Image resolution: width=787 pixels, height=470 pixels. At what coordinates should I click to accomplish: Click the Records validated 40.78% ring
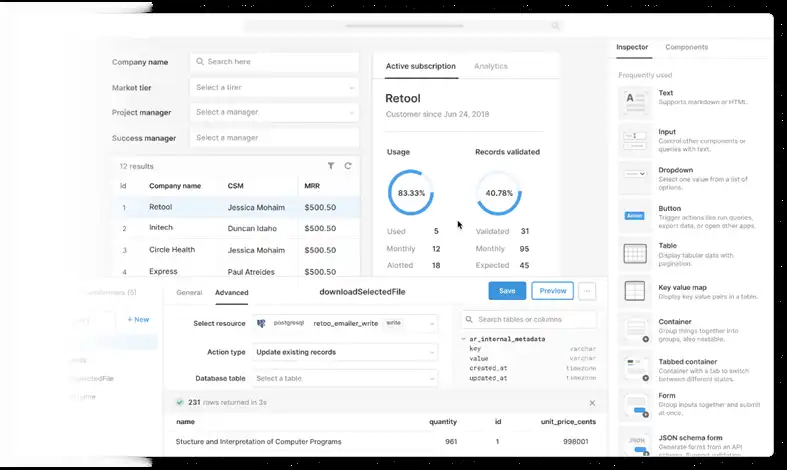pos(499,193)
